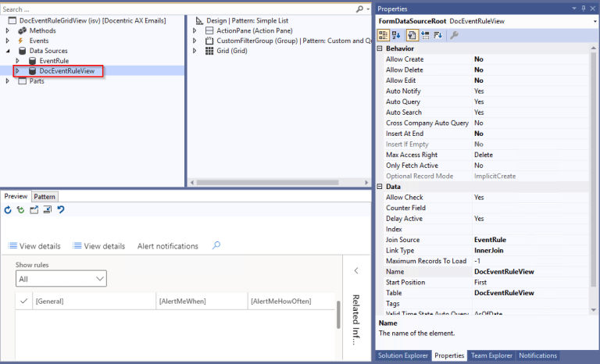Viewport: 600px width, 364px height.
Task: Open the Solution Explorer tab
Action: 403,355
